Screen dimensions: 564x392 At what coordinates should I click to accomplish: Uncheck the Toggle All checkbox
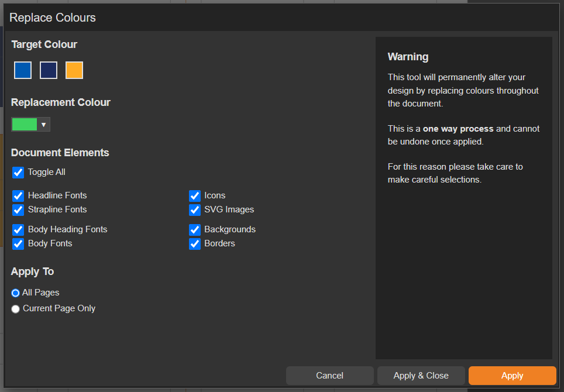18,173
